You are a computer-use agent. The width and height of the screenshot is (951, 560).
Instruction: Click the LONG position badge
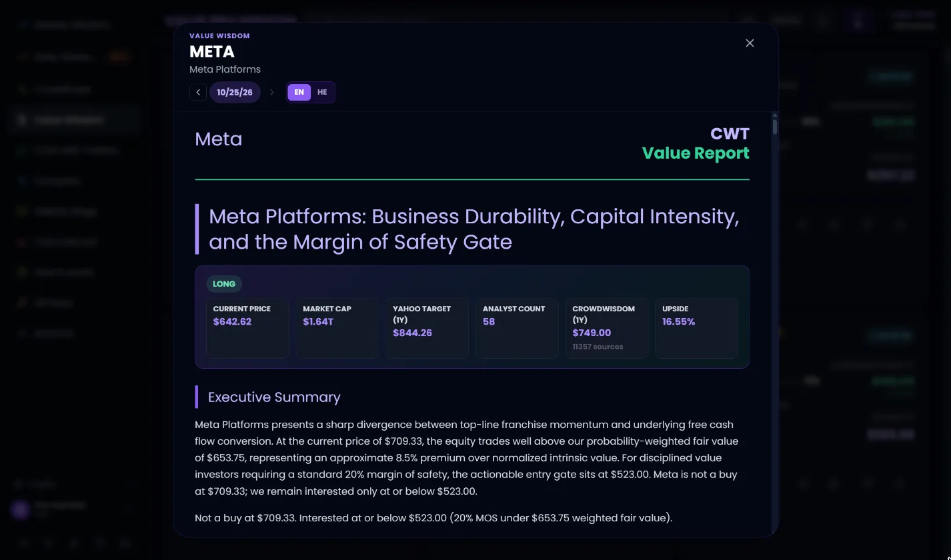coord(224,284)
